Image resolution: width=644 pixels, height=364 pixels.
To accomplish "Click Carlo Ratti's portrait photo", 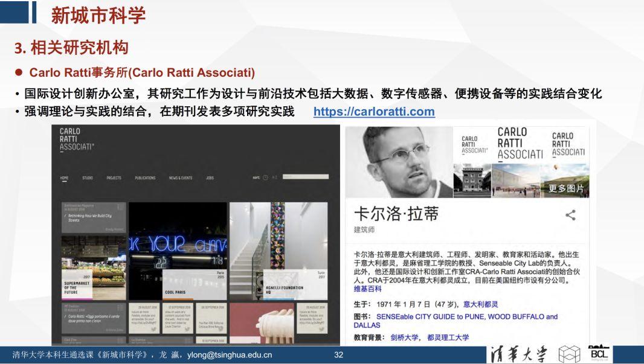I will click(x=399, y=162).
